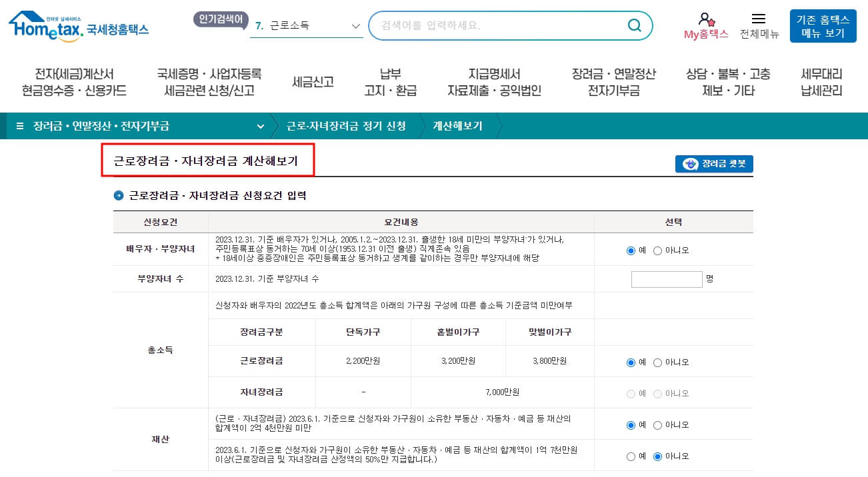Screen dimensions: 868x477
Task: Expand the 장려금·연말정산·전자기부금 breadcrumb dropdown
Action: coord(260,126)
